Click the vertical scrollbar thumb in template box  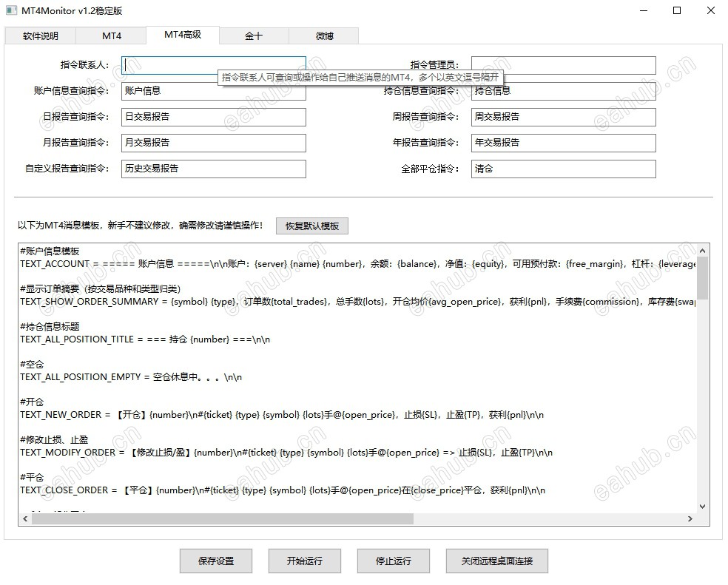tap(702, 278)
